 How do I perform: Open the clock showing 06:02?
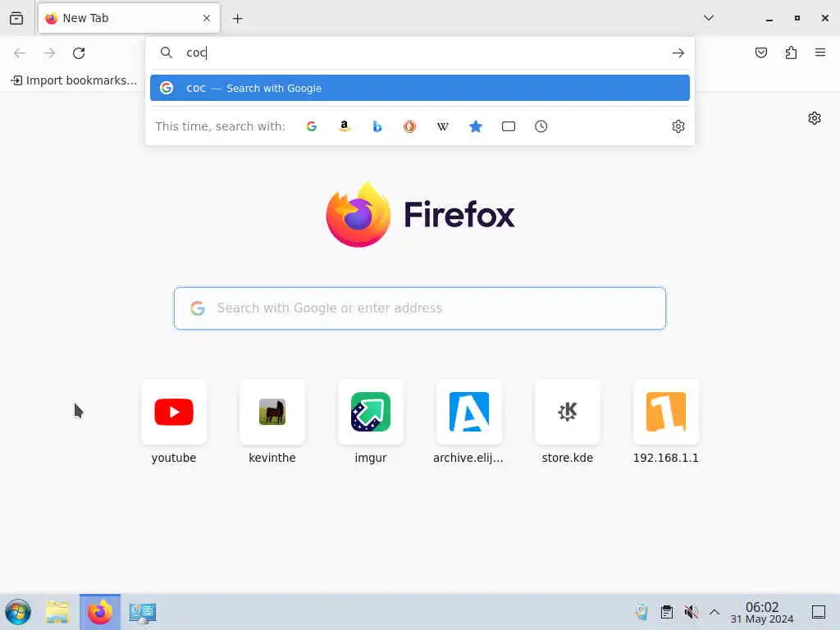[762, 612]
